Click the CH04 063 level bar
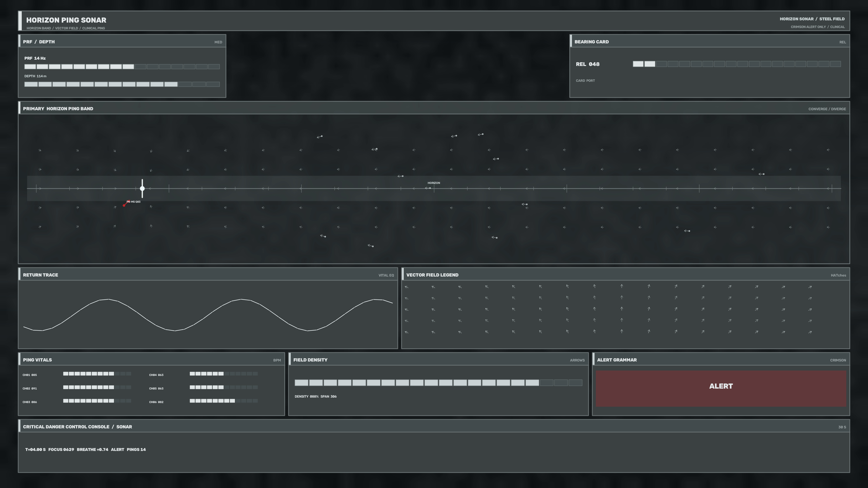This screenshot has height=488, width=868. (x=224, y=374)
